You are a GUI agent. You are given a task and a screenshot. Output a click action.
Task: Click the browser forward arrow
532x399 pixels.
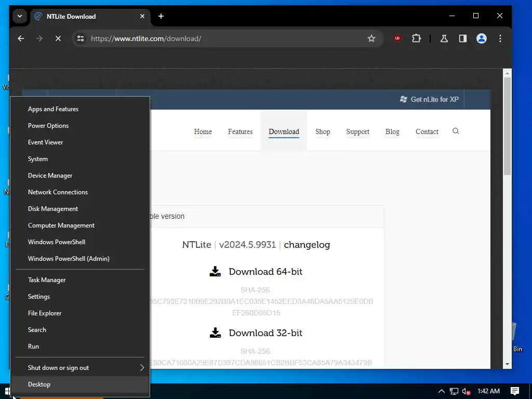tap(39, 38)
